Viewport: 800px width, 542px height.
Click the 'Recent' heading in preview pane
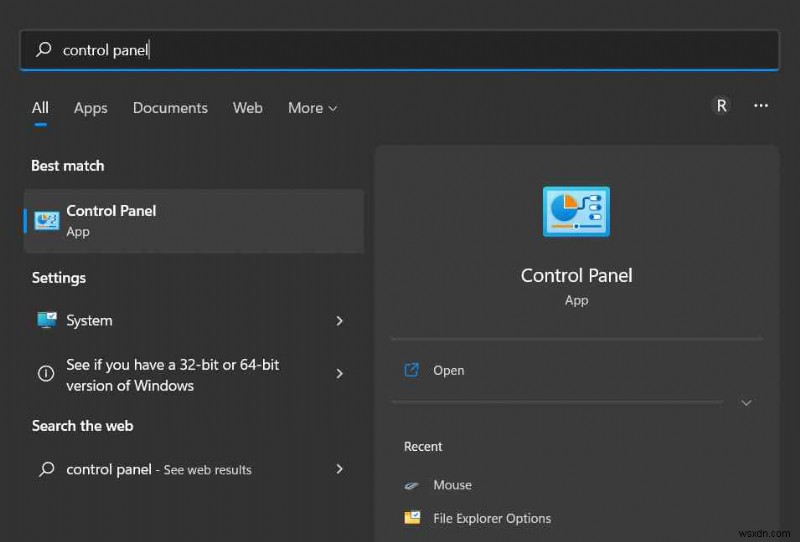[x=423, y=446]
